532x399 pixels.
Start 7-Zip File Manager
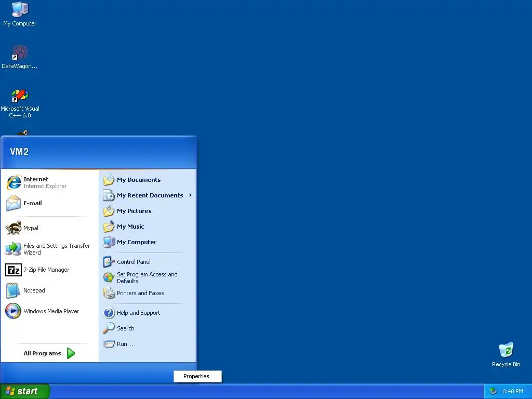click(49, 270)
